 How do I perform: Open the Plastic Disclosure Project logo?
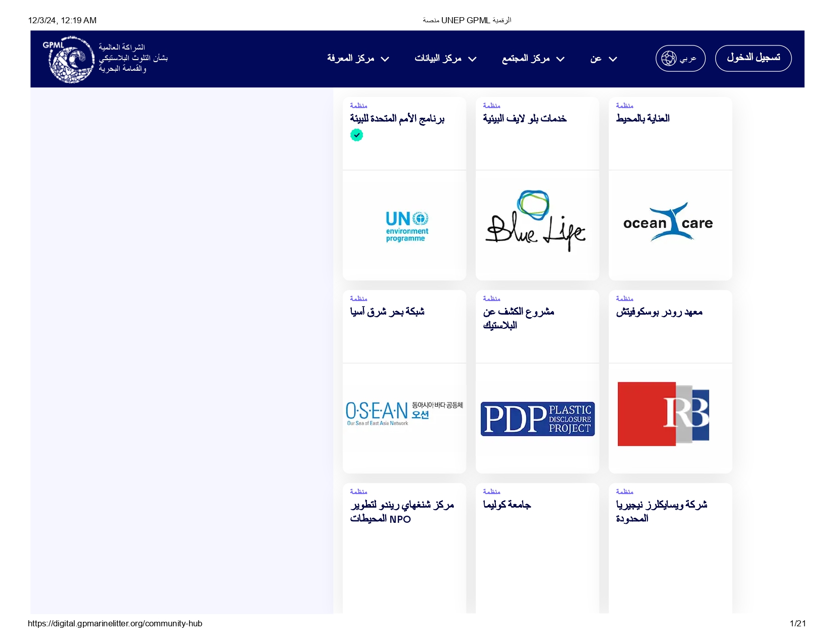click(x=537, y=419)
